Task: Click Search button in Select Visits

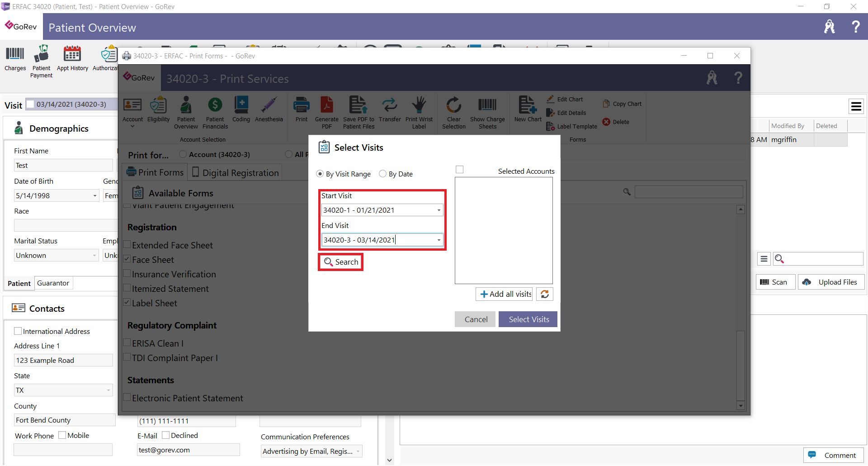Action: [x=341, y=262]
